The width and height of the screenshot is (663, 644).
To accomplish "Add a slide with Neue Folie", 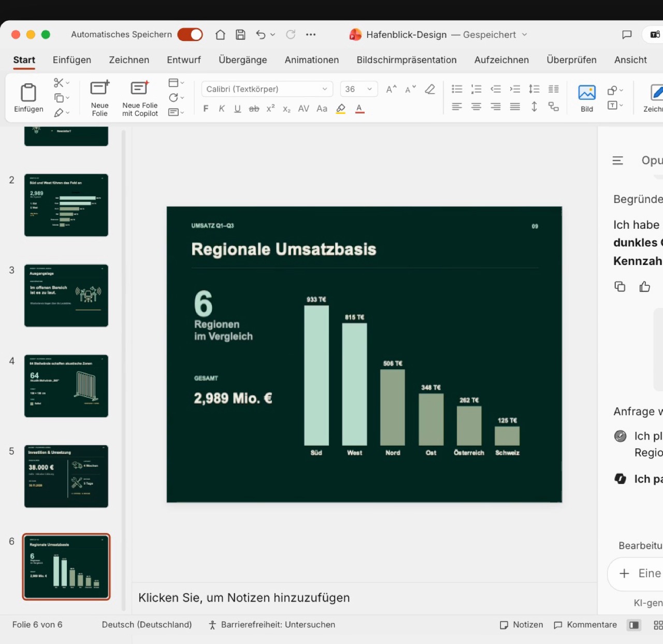I will (x=99, y=98).
